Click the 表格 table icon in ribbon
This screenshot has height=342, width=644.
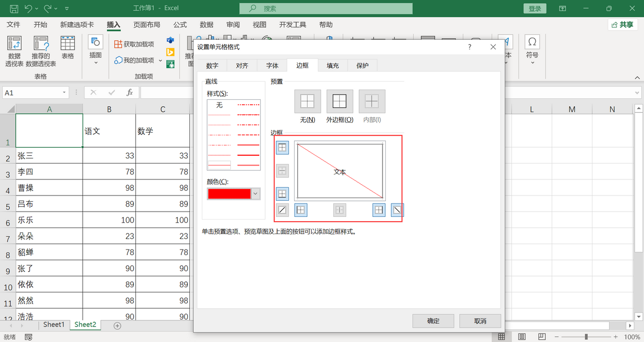pyautogui.click(x=68, y=47)
